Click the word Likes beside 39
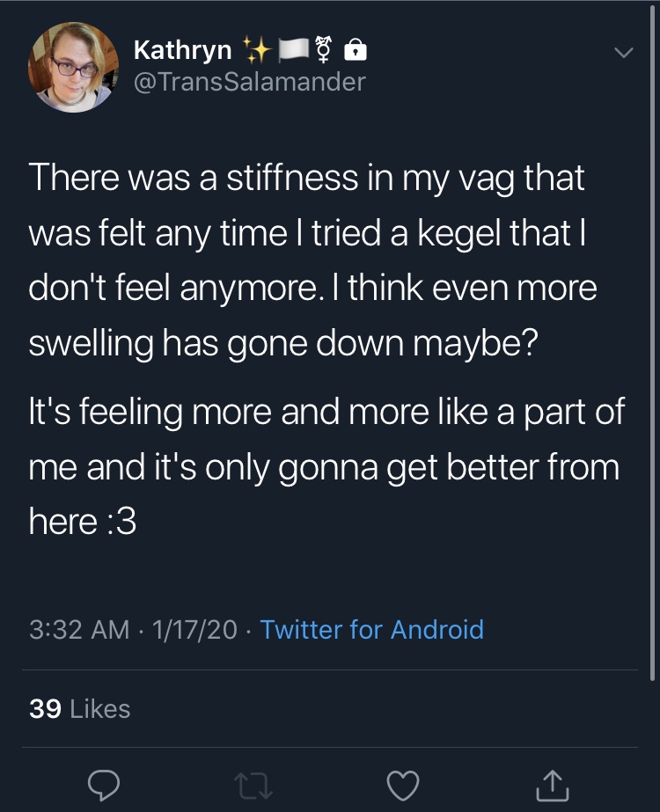This screenshot has height=812, width=660. click(100, 709)
